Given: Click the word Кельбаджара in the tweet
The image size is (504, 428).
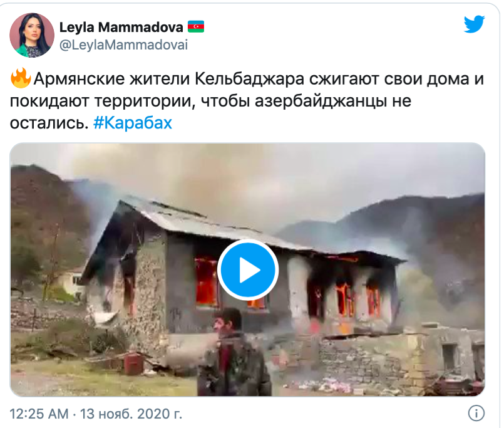Looking at the screenshot, I should pyautogui.click(x=249, y=79).
